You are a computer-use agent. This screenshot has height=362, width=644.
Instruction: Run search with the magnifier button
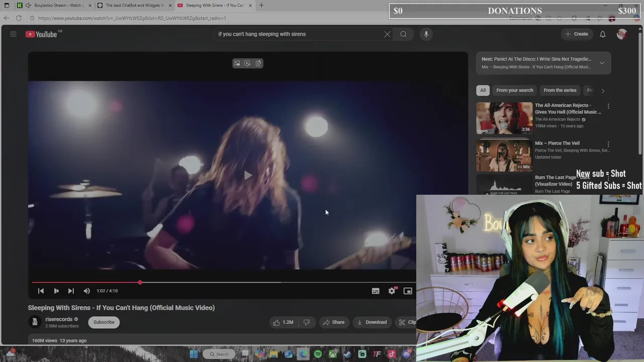coord(404,34)
